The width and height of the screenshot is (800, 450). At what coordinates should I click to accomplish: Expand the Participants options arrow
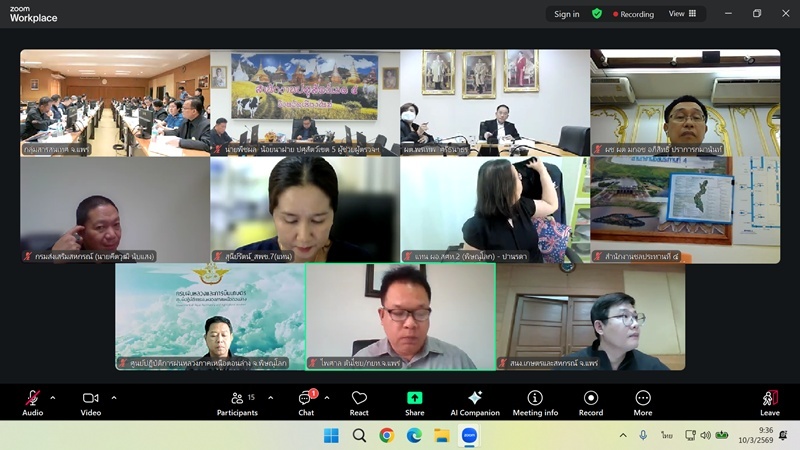coord(271,398)
